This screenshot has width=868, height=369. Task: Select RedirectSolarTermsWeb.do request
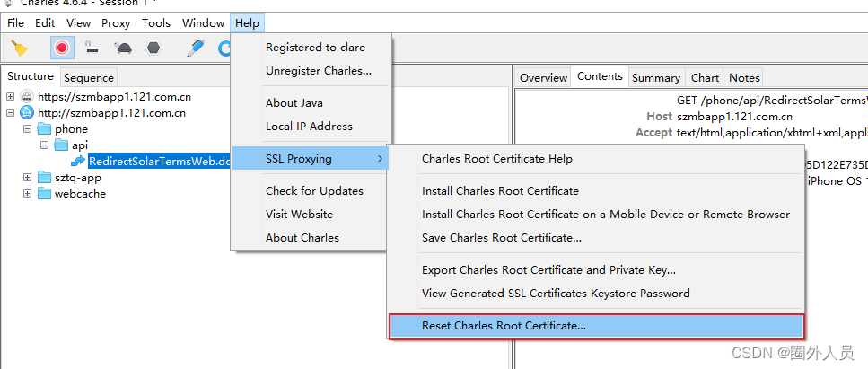pos(159,162)
